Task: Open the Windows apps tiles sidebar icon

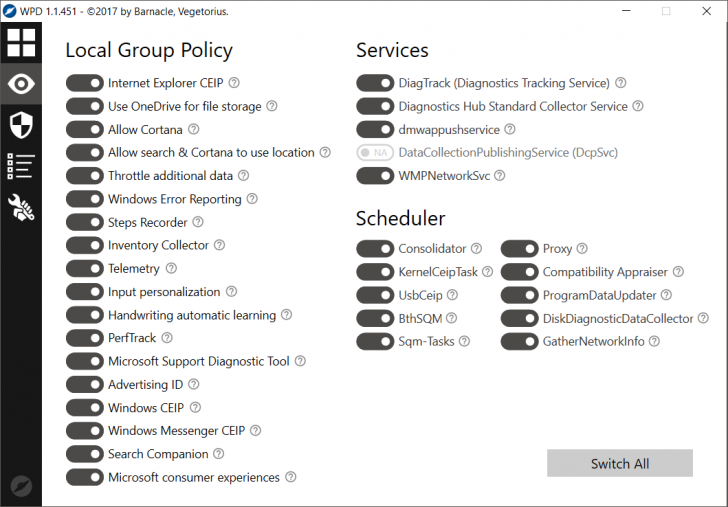Action: (21, 43)
